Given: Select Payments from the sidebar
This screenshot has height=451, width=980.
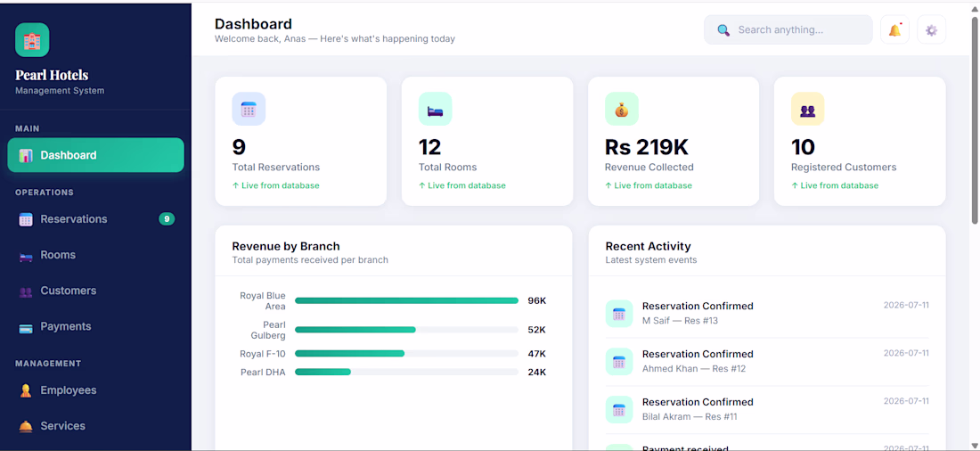Looking at the screenshot, I should point(95,326).
